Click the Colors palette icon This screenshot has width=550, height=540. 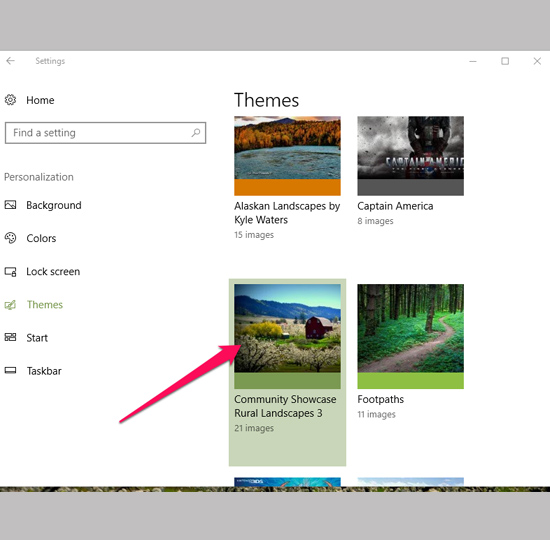[10, 238]
